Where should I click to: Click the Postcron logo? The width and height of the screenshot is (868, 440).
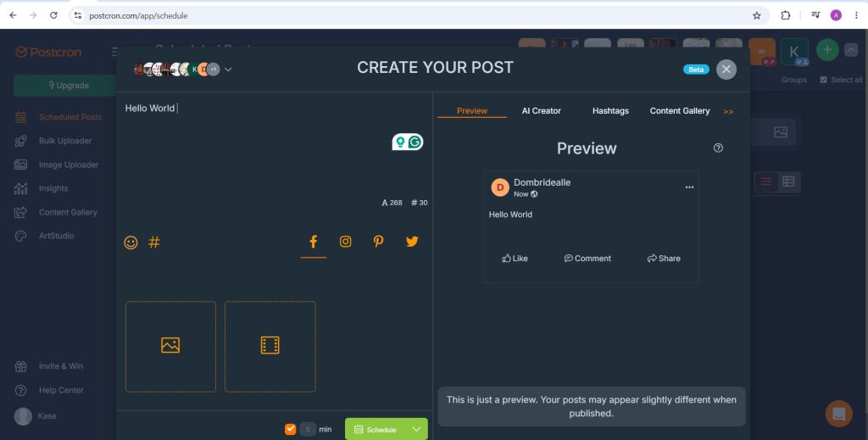[x=48, y=53]
